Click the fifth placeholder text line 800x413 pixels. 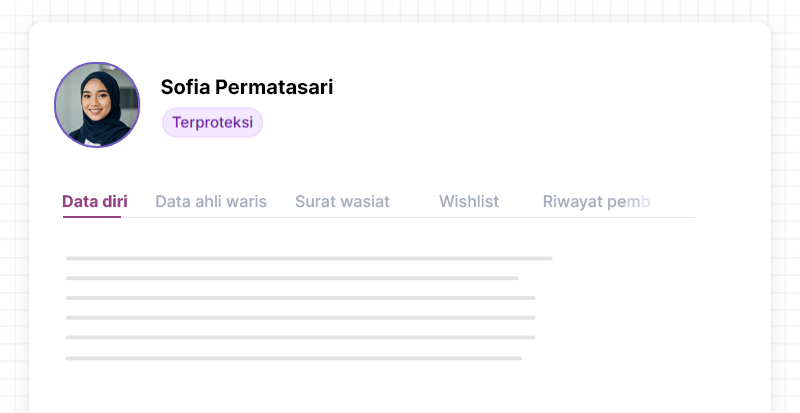[x=300, y=338]
